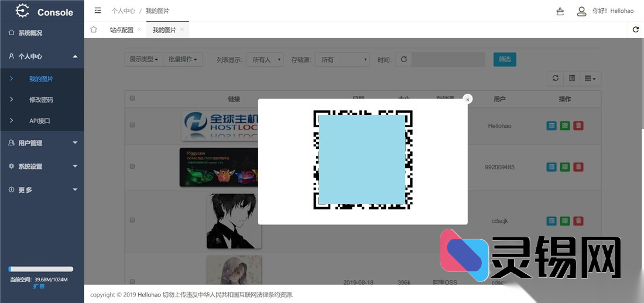Show details for Hellohao's image row

[x=551, y=126]
